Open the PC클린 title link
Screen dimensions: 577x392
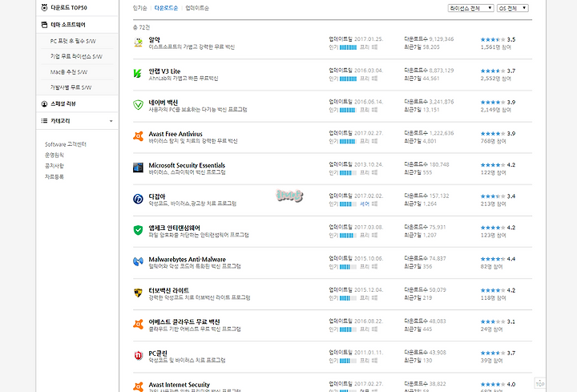(158, 354)
